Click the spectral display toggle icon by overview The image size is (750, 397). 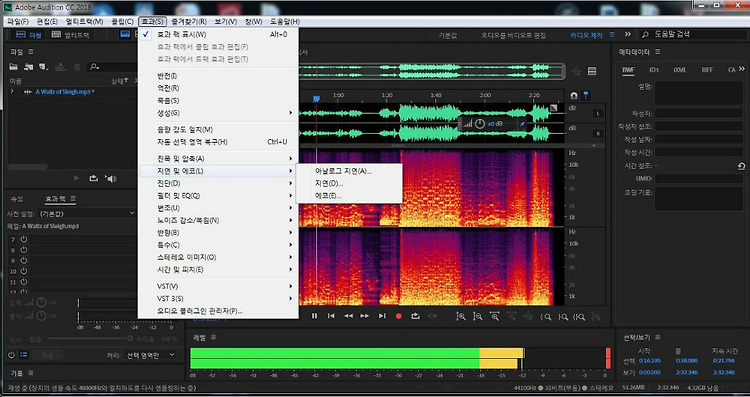(592, 71)
